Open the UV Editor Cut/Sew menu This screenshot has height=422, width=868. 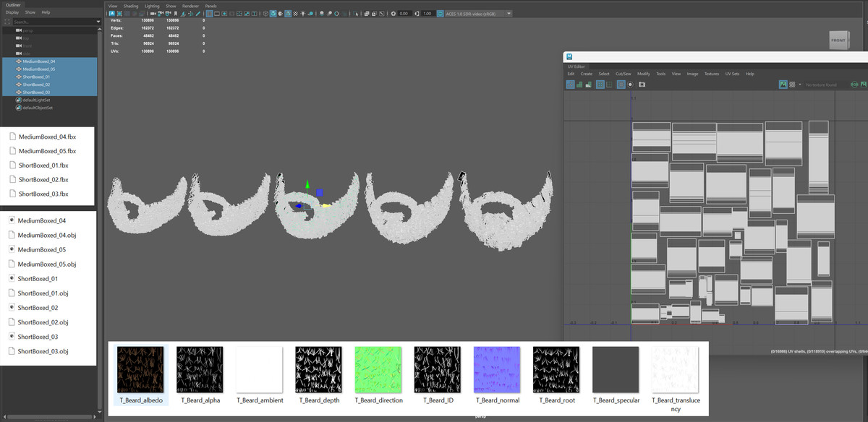coord(624,74)
